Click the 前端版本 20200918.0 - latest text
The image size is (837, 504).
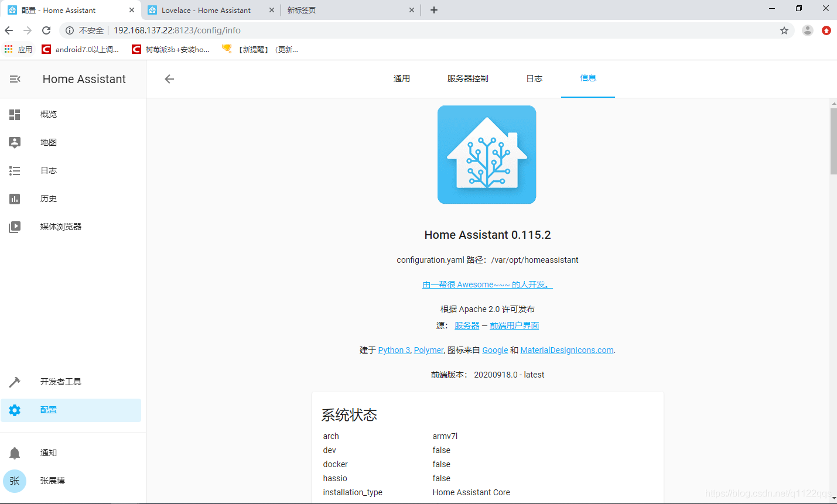tap(487, 375)
